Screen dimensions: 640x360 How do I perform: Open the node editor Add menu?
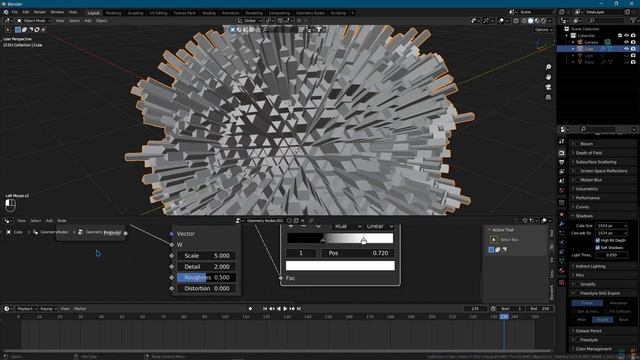pyautogui.click(x=49, y=220)
